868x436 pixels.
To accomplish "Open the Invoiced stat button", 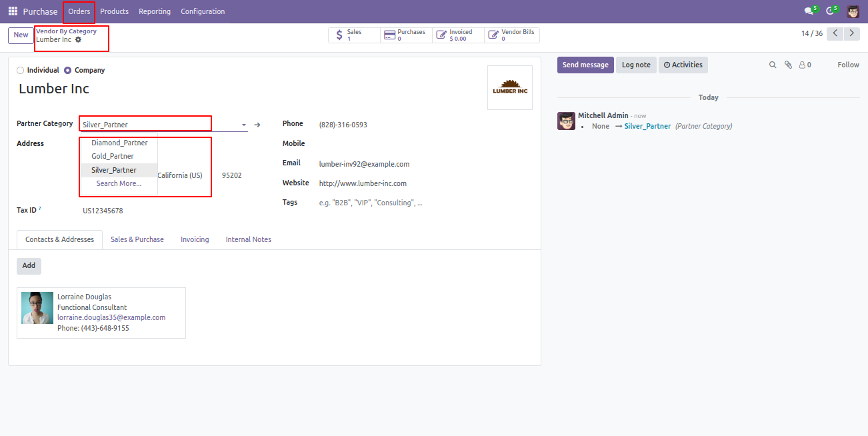I will (x=458, y=35).
